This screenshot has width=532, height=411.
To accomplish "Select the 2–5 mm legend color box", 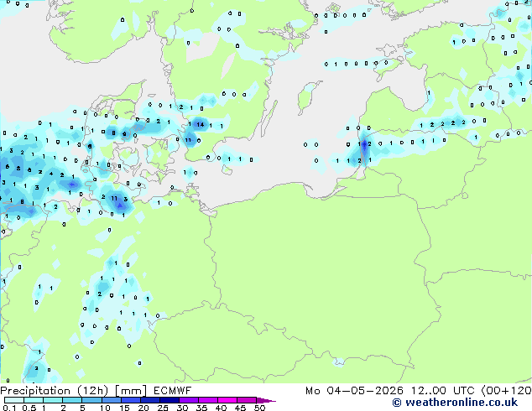I will 72,400.
